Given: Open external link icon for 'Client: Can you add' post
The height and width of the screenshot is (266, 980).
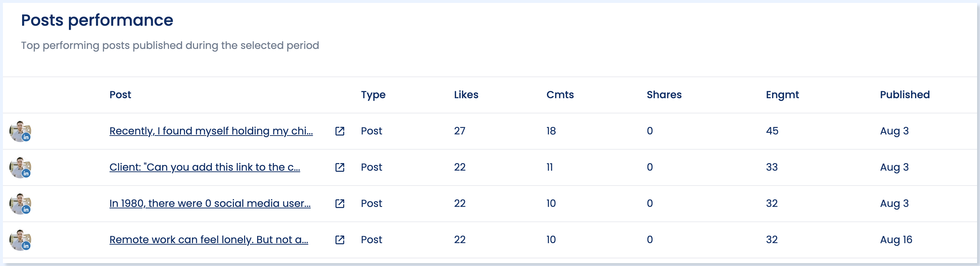Looking at the screenshot, I should coord(340,167).
